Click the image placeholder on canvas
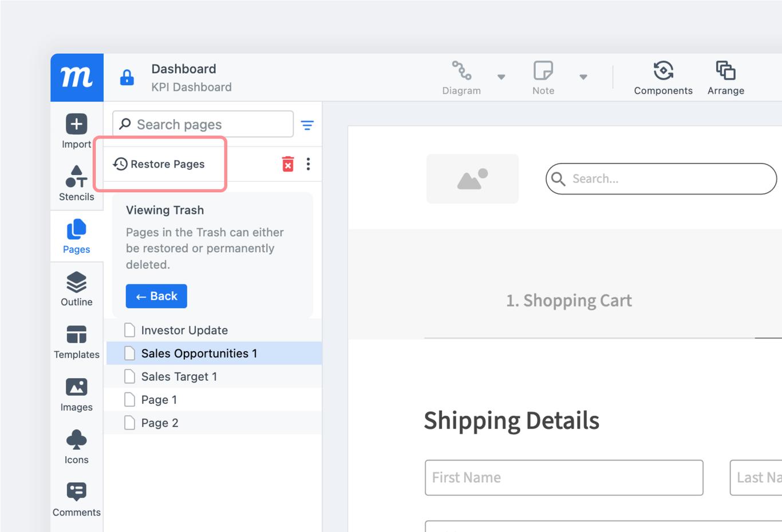The image size is (782, 532). 473,178
